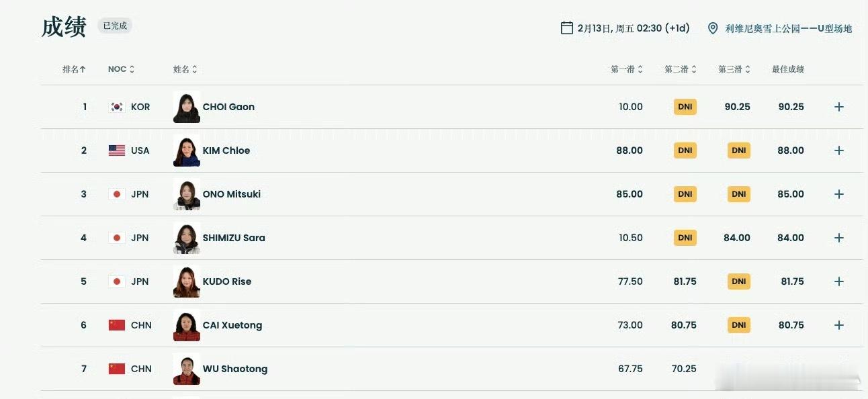Click the USA flag icon
This screenshot has height=399, width=868.
(x=117, y=150)
